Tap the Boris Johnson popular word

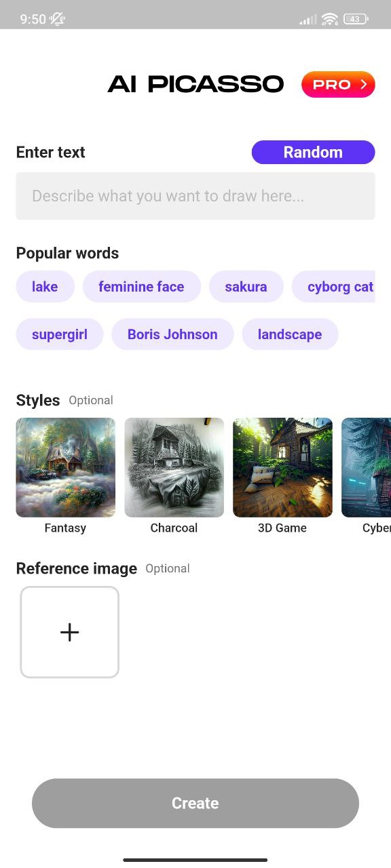[172, 334]
